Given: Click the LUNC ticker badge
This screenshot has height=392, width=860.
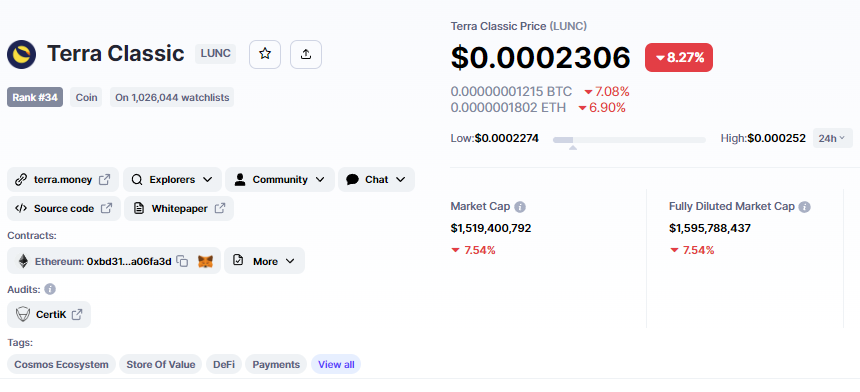Looking at the screenshot, I should point(216,54).
